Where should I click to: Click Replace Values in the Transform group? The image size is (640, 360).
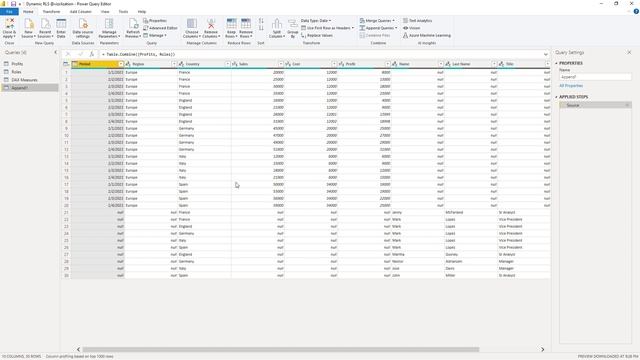click(x=317, y=36)
